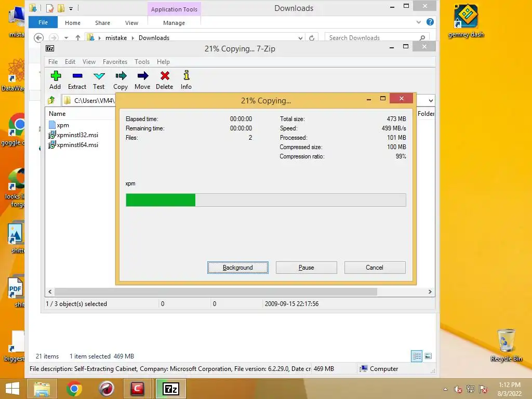Screen dimensions: 532x399
Task: Cancel the copying operation
Action: (375, 268)
